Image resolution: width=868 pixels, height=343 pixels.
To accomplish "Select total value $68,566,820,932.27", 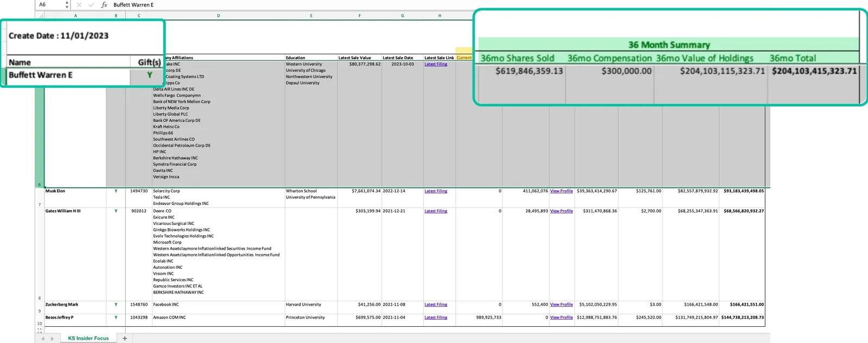I will tap(742, 254).
